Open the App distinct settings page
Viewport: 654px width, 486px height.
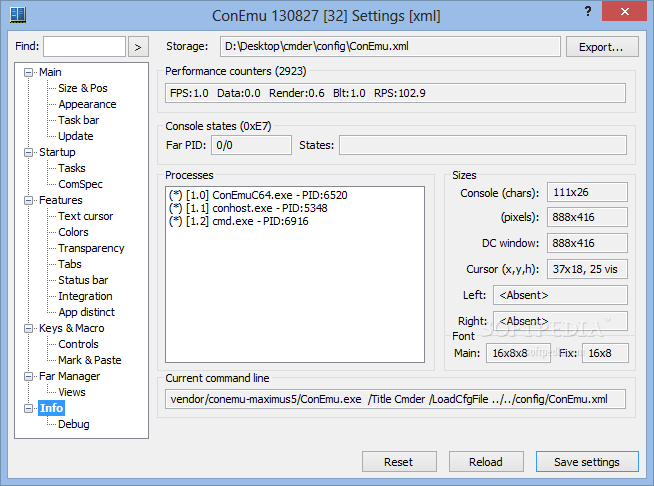click(86, 312)
